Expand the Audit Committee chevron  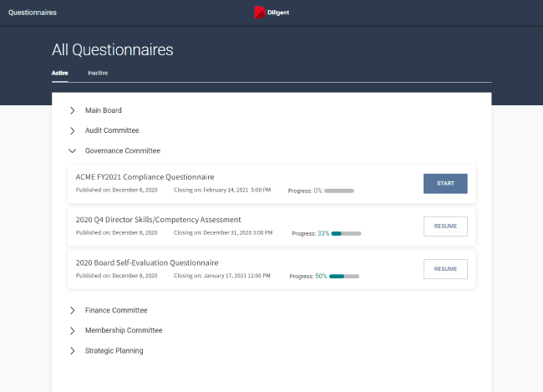click(x=73, y=130)
